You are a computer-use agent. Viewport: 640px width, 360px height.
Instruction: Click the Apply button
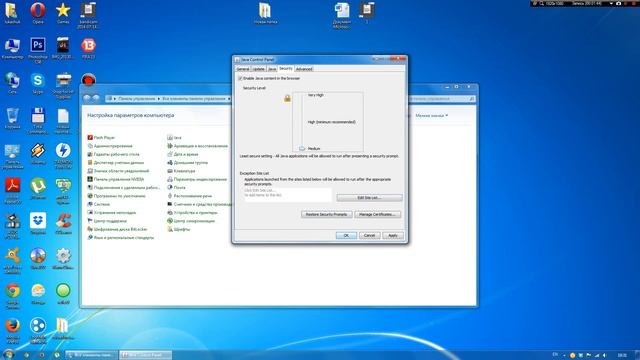click(x=393, y=236)
